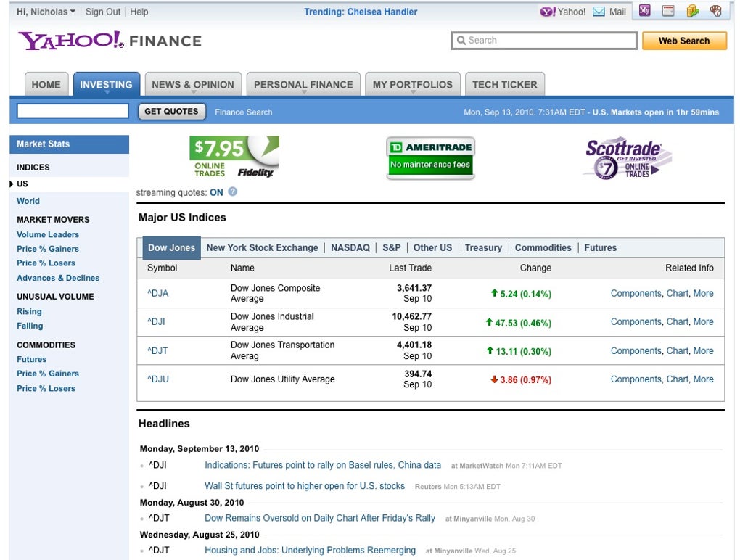740x560 pixels.
Task: Switch to the NASDAQ indices tab
Action: 350,247
